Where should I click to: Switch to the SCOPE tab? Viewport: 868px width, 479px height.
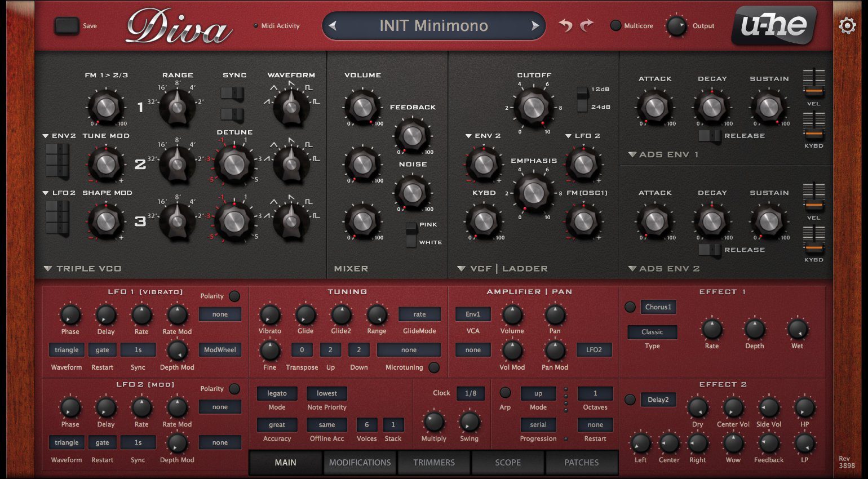click(508, 463)
